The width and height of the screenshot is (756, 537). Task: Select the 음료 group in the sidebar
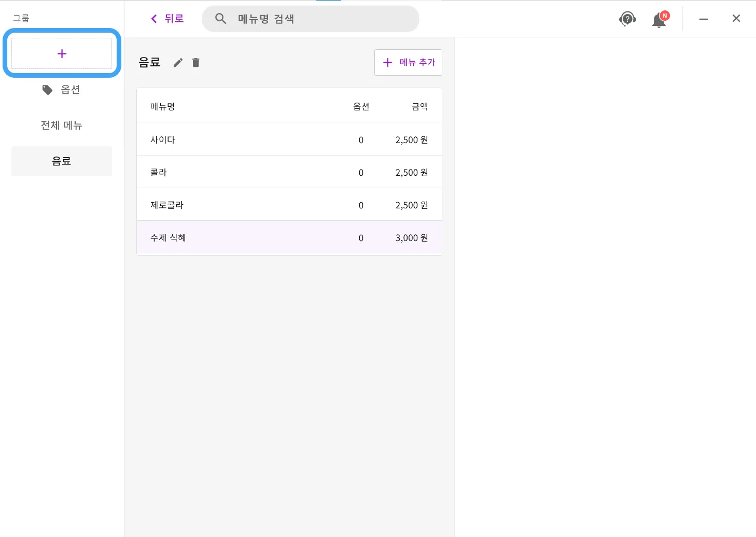[62, 161]
